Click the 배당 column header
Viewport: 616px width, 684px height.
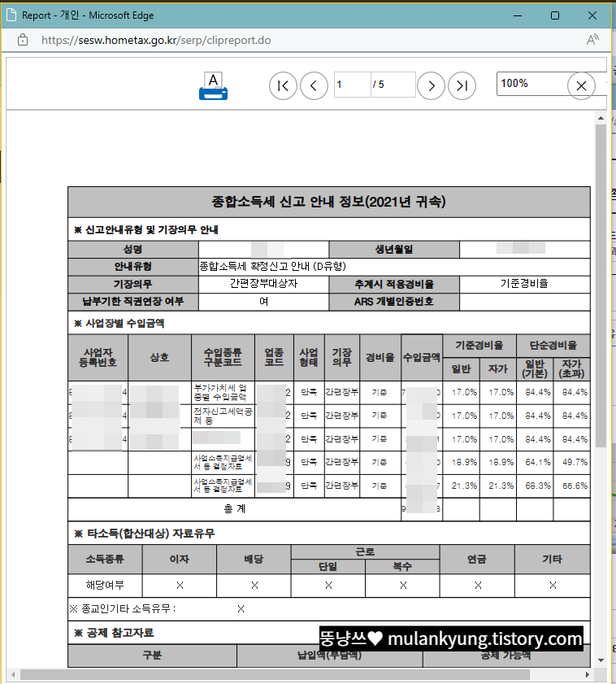(x=254, y=560)
